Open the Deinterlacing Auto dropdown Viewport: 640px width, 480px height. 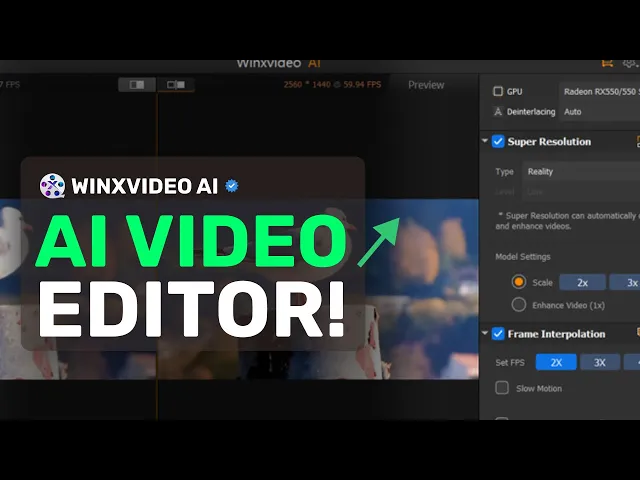(x=600, y=111)
